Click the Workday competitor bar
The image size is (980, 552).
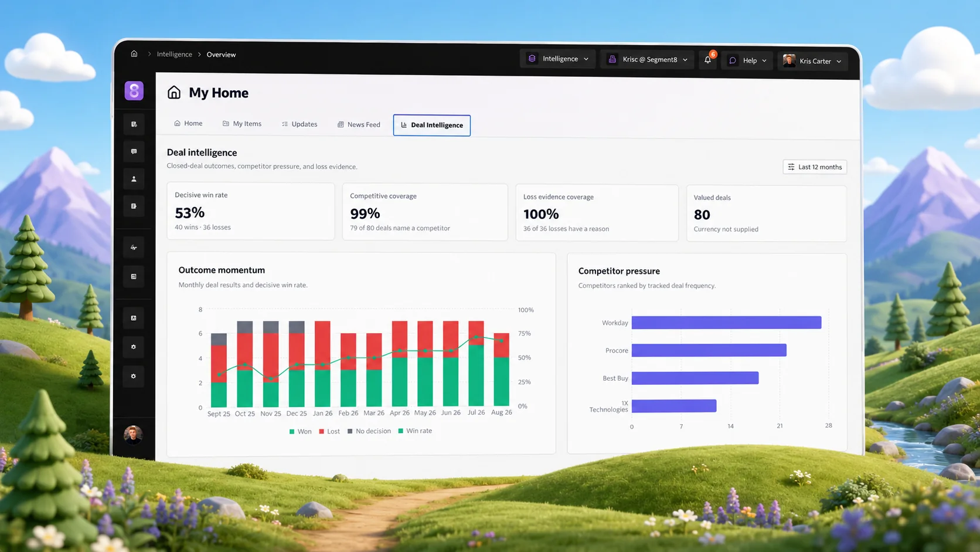point(726,323)
